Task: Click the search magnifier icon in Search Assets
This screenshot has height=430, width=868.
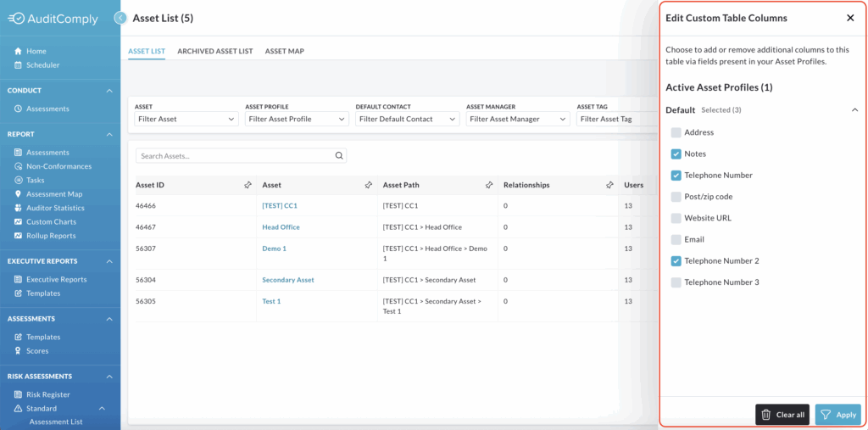Action: 339,156
